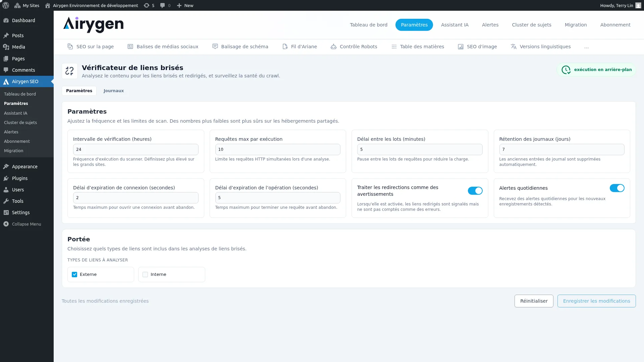Click the broken link checker icon
The image size is (644, 362).
pos(70,71)
